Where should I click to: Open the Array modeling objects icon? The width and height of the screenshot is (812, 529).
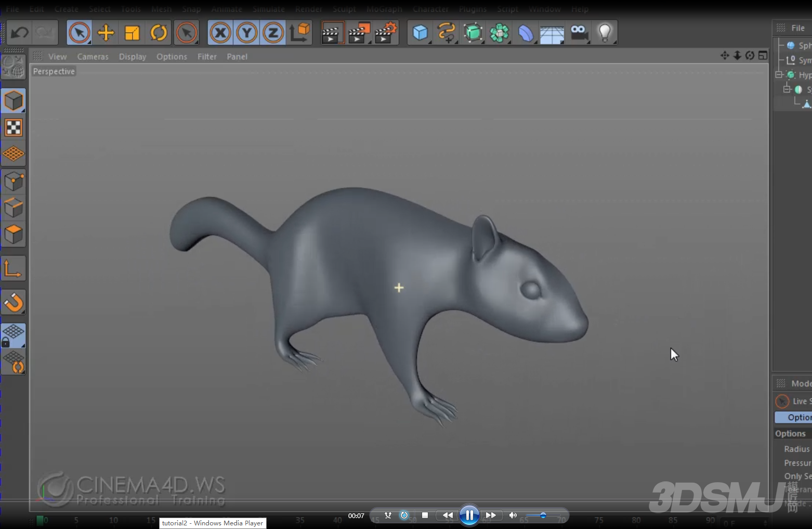[500, 33]
